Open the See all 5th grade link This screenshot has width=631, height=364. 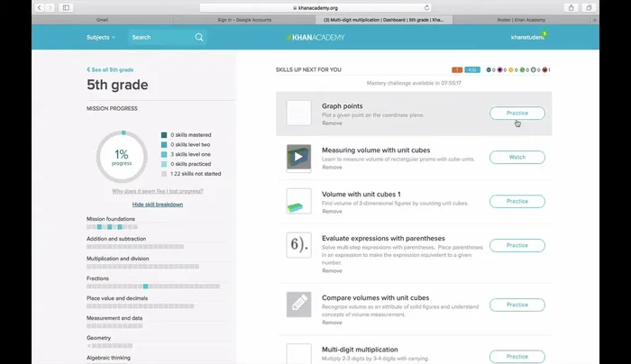(x=110, y=69)
